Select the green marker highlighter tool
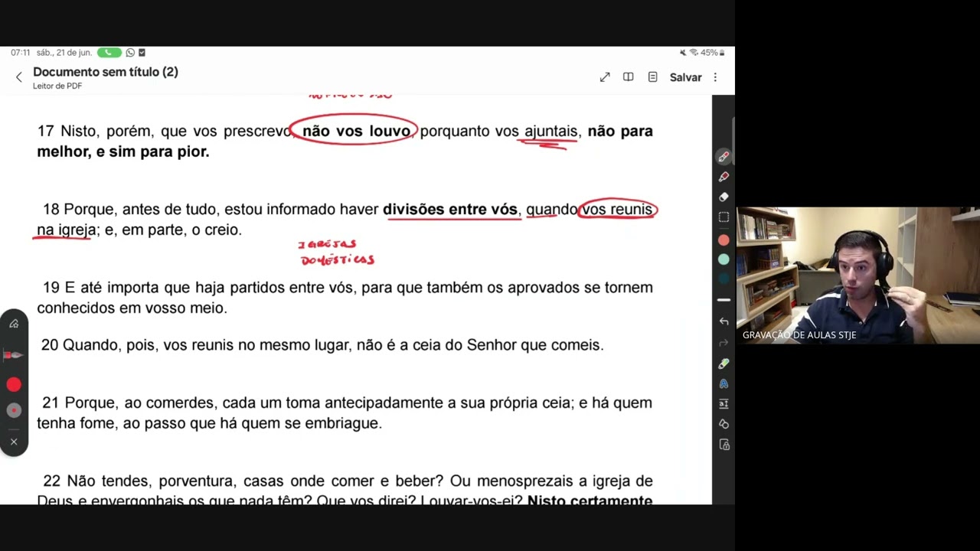980x551 pixels. (724, 364)
